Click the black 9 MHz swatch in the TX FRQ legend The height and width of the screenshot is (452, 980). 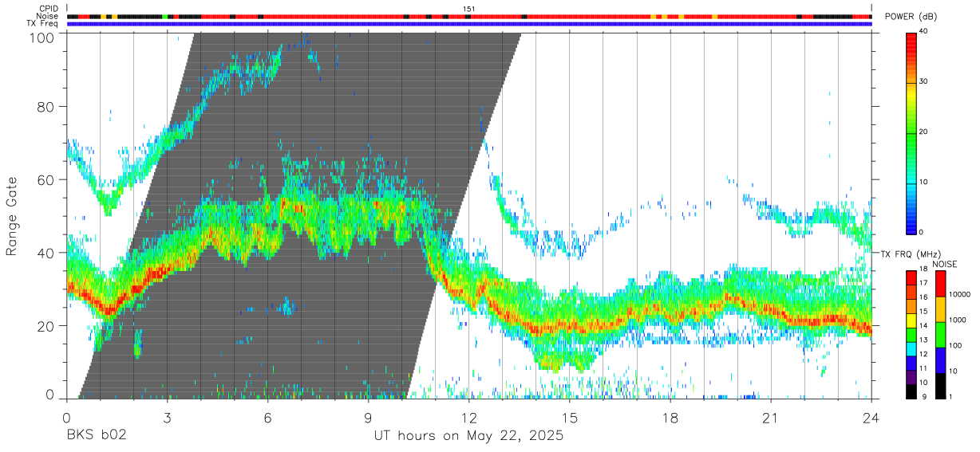pyautogui.click(x=911, y=391)
